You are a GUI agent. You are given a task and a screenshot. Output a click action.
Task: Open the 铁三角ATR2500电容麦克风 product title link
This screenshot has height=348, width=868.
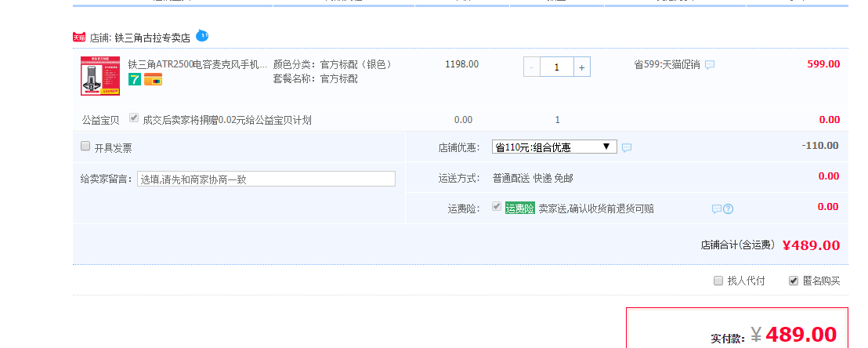(x=197, y=64)
